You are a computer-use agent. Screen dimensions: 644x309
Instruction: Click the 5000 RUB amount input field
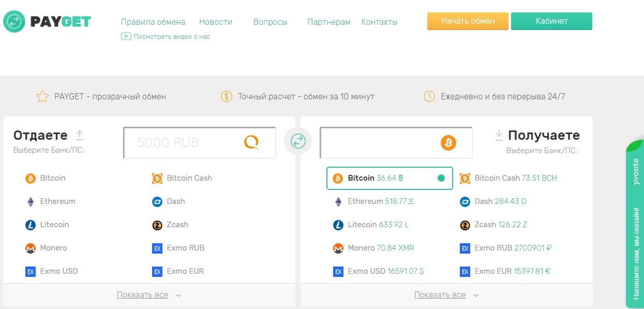click(181, 142)
